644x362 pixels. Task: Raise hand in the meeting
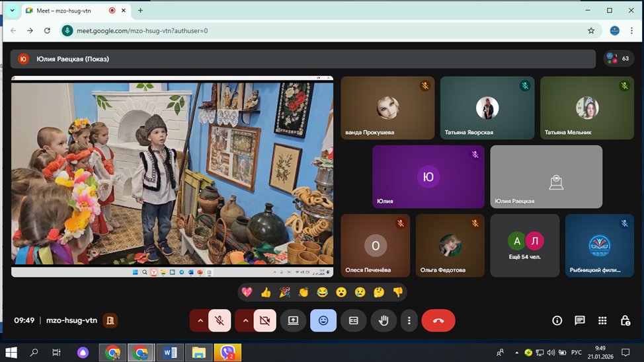pos(383,320)
